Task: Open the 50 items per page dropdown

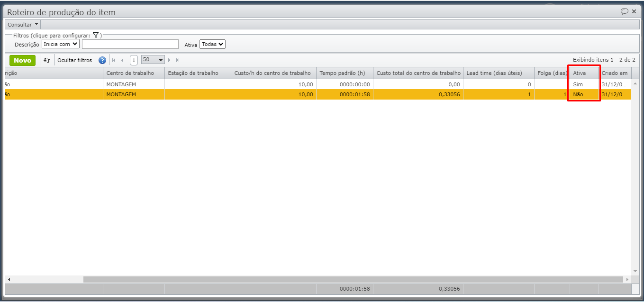Action: (x=153, y=60)
